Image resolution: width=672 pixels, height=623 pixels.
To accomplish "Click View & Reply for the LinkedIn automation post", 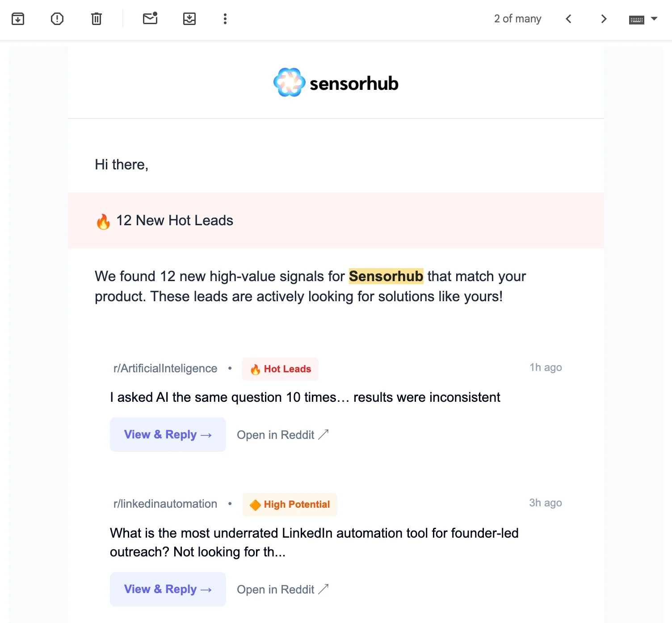I will click(x=168, y=589).
